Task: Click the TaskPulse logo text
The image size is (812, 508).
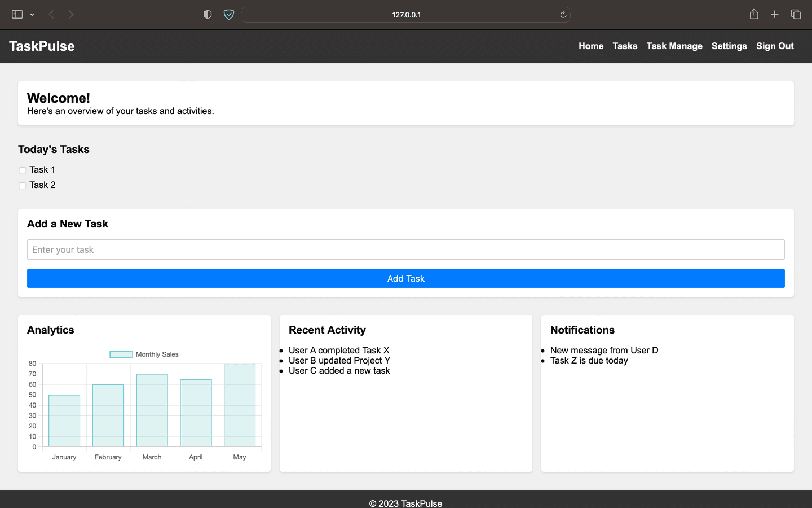Action: (x=42, y=46)
